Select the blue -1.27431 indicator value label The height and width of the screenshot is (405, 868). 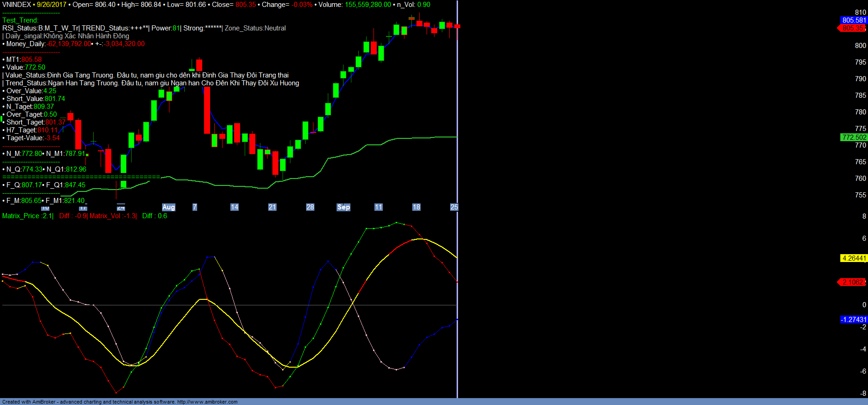[x=854, y=320]
